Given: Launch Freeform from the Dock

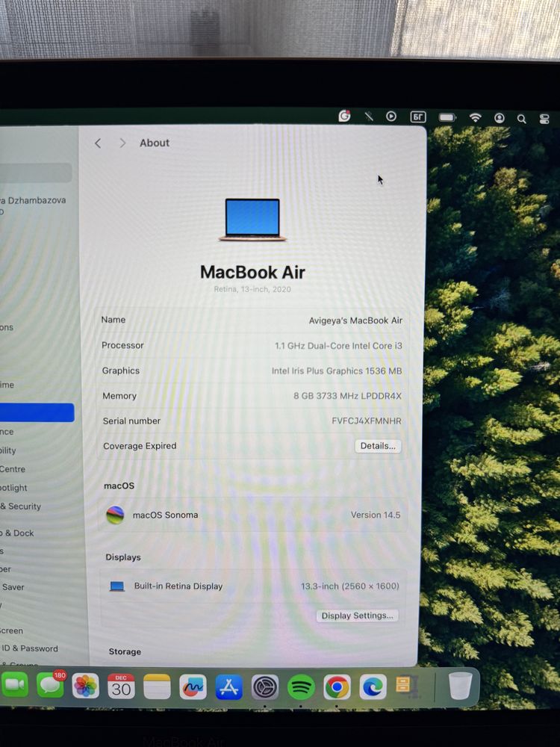Looking at the screenshot, I should [193, 687].
